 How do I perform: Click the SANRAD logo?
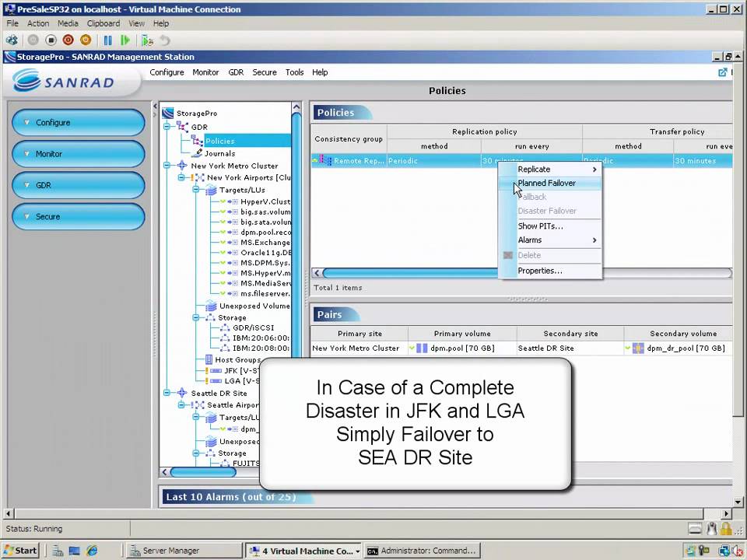pyautogui.click(x=64, y=81)
